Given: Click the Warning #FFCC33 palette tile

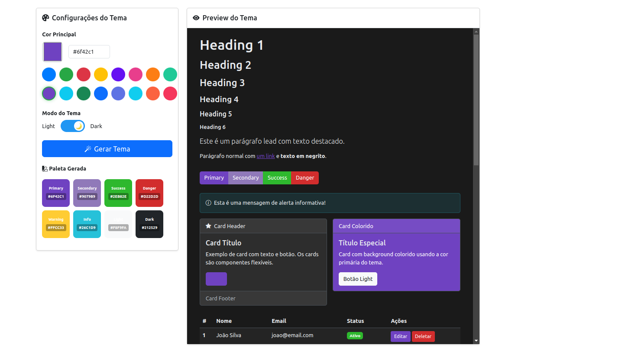Looking at the screenshot, I should tap(56, 224).
